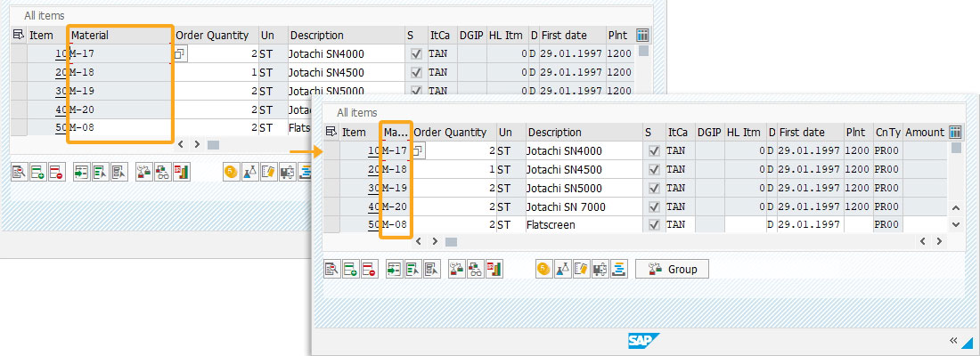Screen dimensions: 980x356
Task: Toggle S checkbox for Jotachi SN4000 in back window
Action: [416, 54]
